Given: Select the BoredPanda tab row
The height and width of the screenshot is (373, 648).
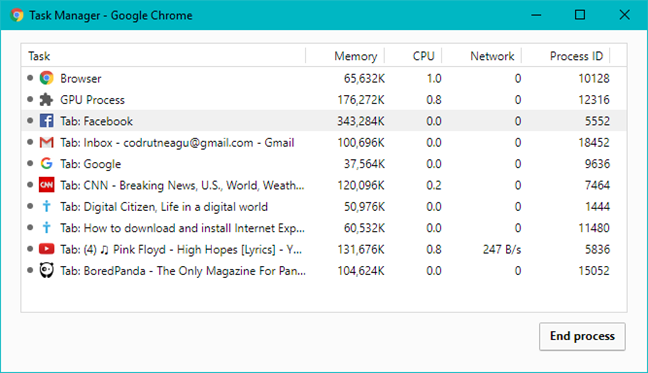Looking at the screenshot, I should pyautogui.click(x=324, y=271).
